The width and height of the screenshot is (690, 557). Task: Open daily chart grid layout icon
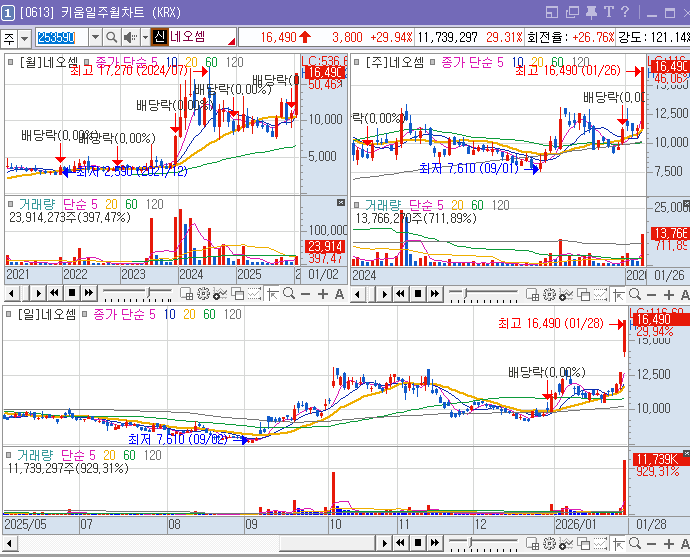(532, 544)
